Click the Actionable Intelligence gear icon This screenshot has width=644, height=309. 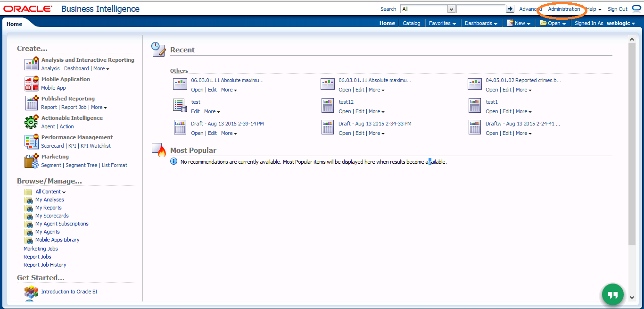31,122
